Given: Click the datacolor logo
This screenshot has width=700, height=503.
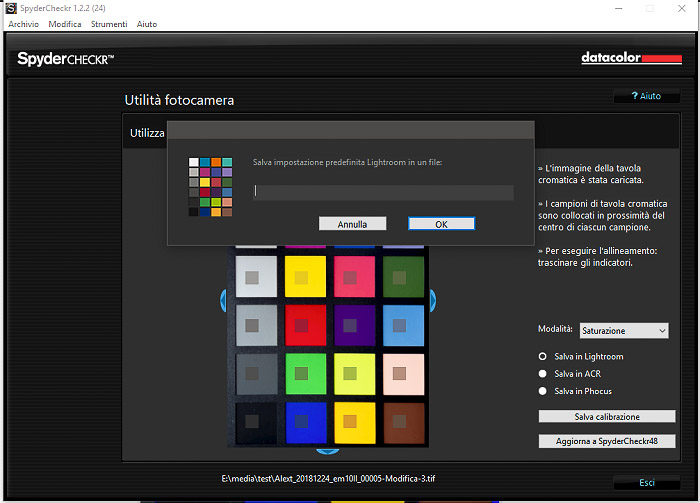Looking at the screenshot, I should coord(631,58).
